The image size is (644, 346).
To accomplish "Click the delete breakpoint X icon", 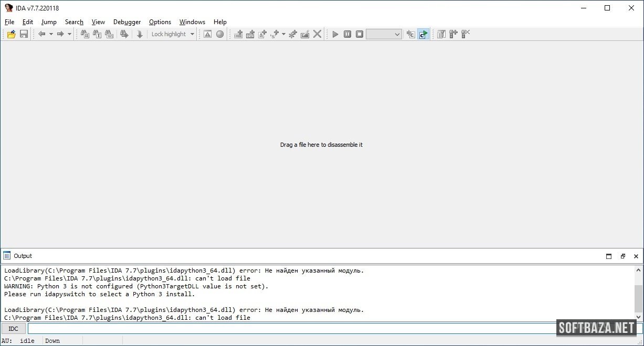I will (x=466, y=34).
